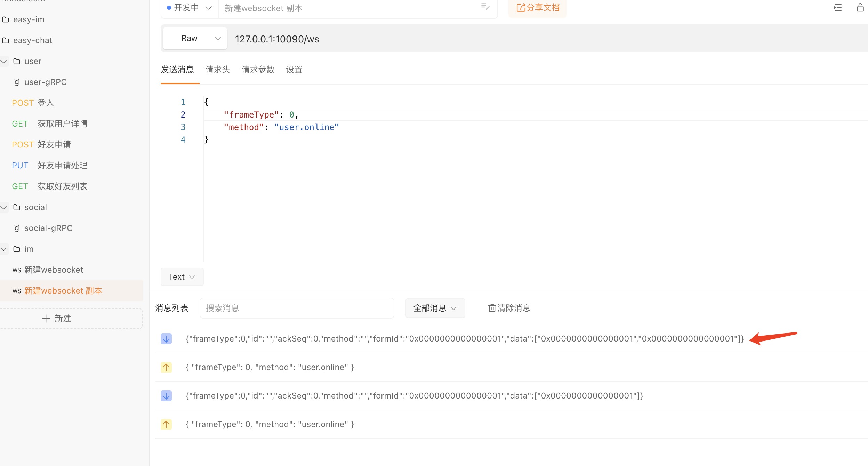
Task: Click sent arrow icon of bottom message
Action: coord(166,424)
